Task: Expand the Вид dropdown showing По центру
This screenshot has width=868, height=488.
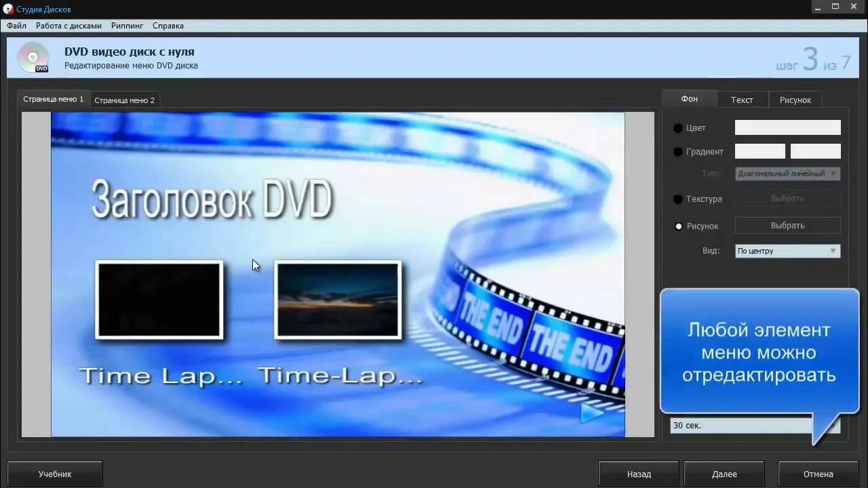Action: click(788, 251)
